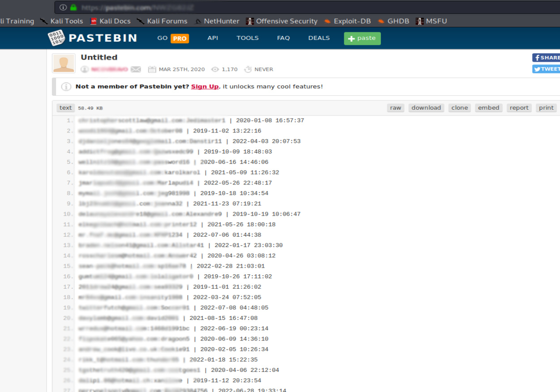Click the green plus paste button
560x392 pixels.
pos(362,38)
